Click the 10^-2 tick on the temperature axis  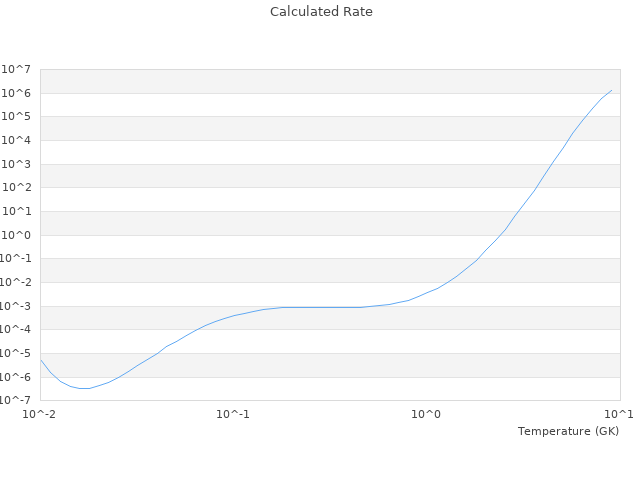click(x=40, y=414)
